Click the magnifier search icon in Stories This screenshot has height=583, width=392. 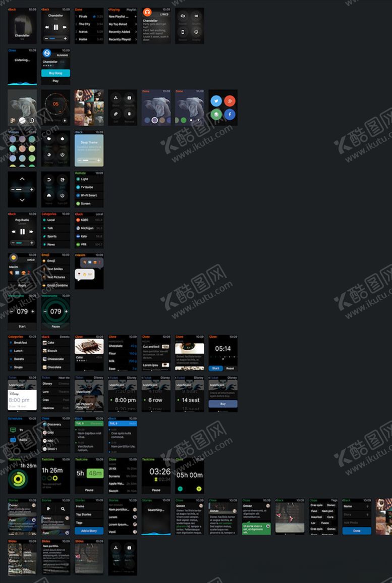point(63,509)
